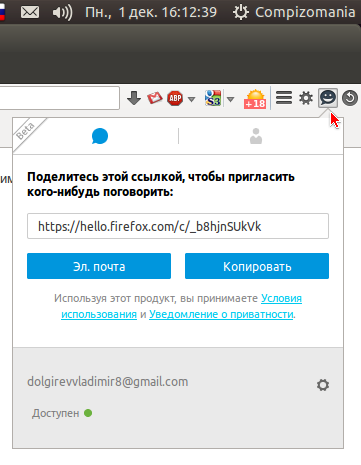Click the +18 weather forecast icon
Image resolution: width=361 pixels, height=465 pixels.
tap(255, 99)
